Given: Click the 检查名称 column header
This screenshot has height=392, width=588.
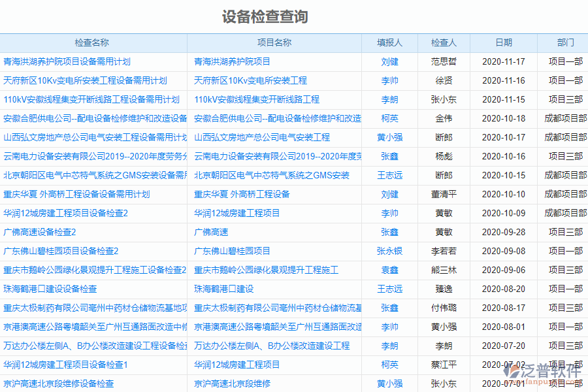Looking at the screenshot, I should 95,42.
